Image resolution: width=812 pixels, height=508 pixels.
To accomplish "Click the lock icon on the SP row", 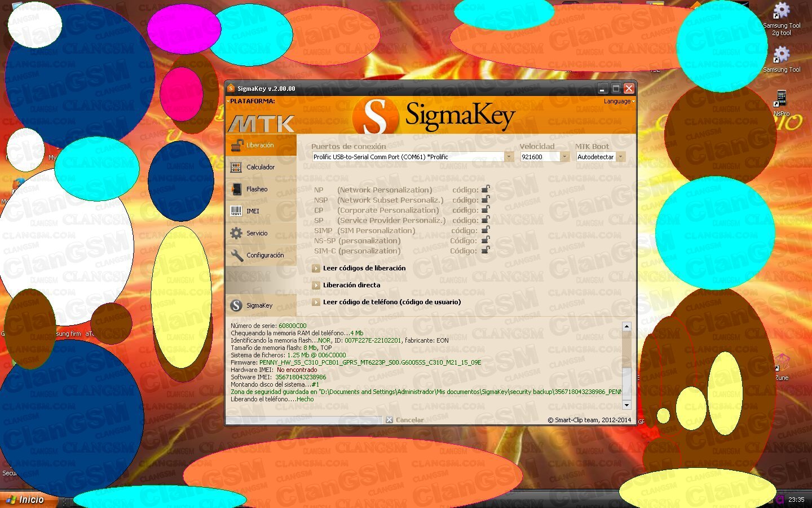I will [x=486, y=220].
